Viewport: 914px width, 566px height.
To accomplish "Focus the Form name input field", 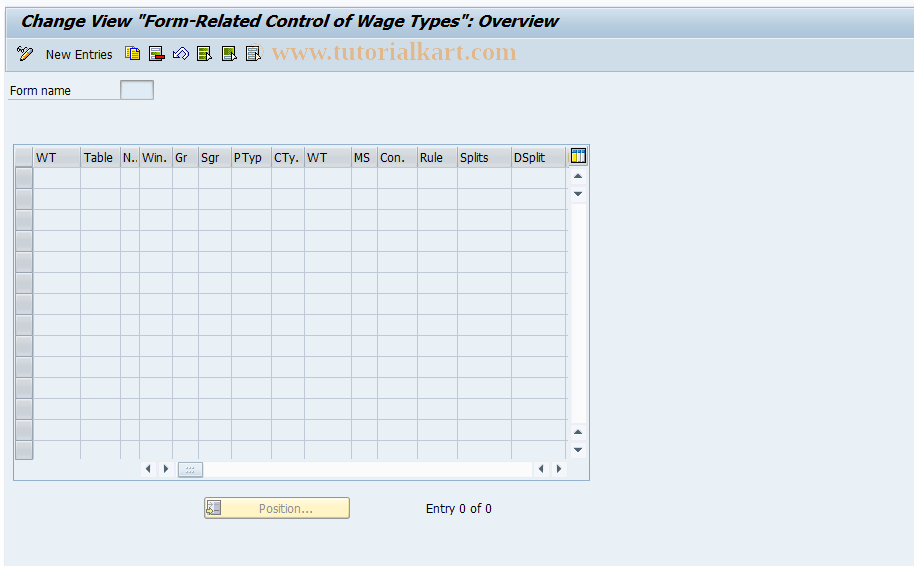I will [x=137, y=90].
